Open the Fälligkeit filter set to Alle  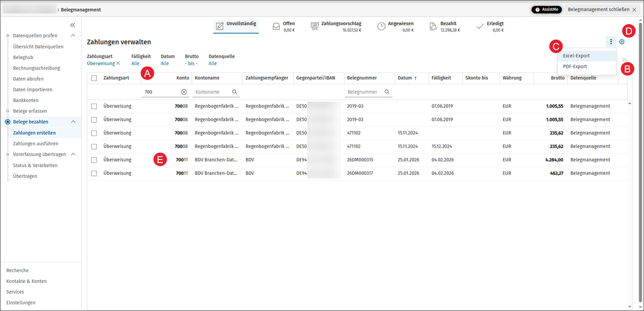[136, 63]
